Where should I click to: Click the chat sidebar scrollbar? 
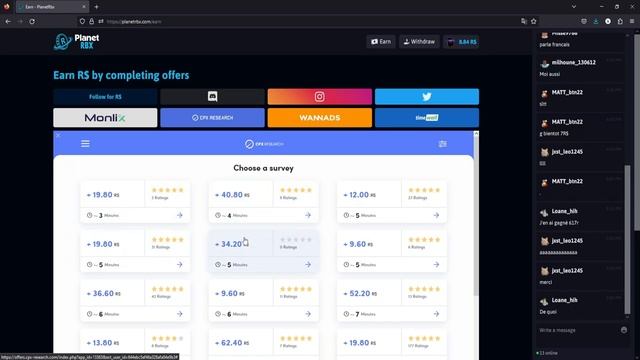pyautogui.click(x=627, y=241)
